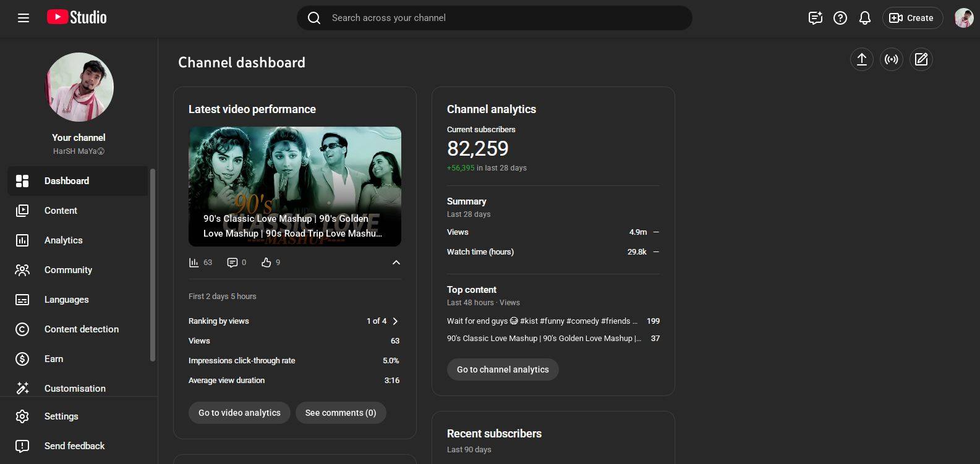Click Go to video analytics button
This screenshot has width=980, height=464.
tap(239, 413)
